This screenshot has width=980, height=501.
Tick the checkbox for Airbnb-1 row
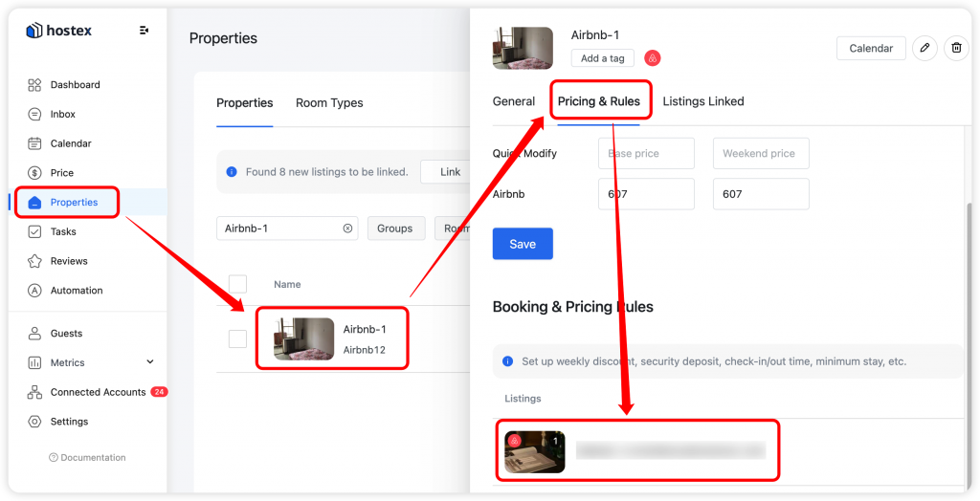tap(237, 339)
